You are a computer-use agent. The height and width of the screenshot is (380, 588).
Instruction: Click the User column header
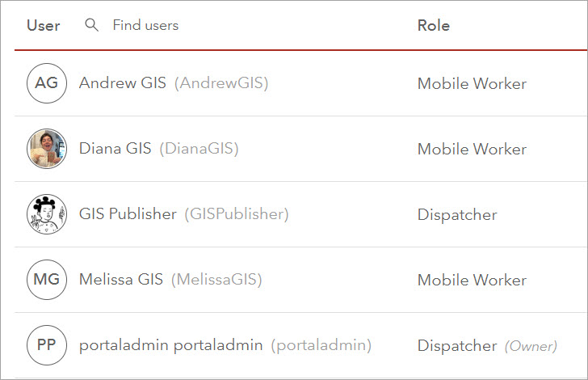tap(44, 25)
